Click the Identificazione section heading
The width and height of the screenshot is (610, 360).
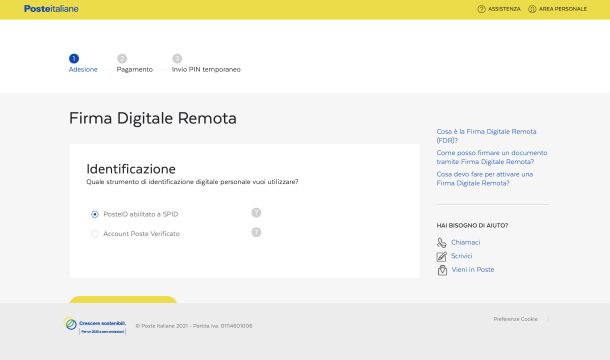[131, 169]
